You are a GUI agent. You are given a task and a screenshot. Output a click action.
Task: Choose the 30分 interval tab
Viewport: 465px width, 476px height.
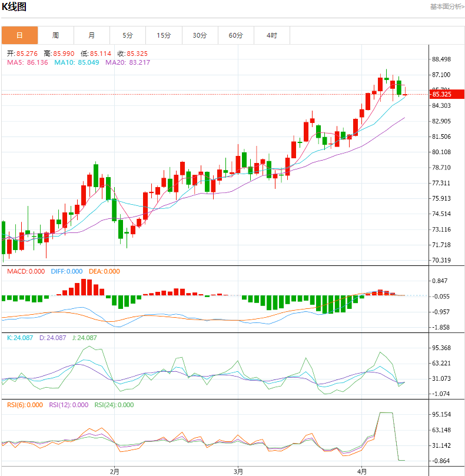tap(200, 35)
